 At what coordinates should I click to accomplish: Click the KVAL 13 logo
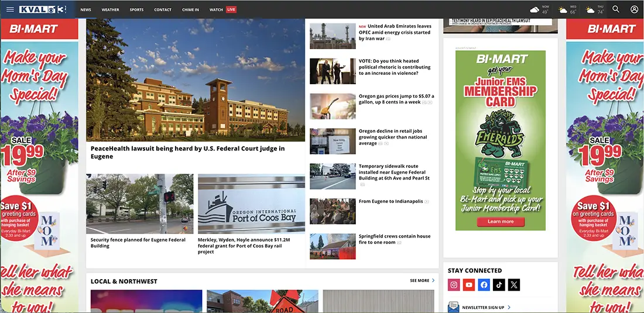point(42,9)
